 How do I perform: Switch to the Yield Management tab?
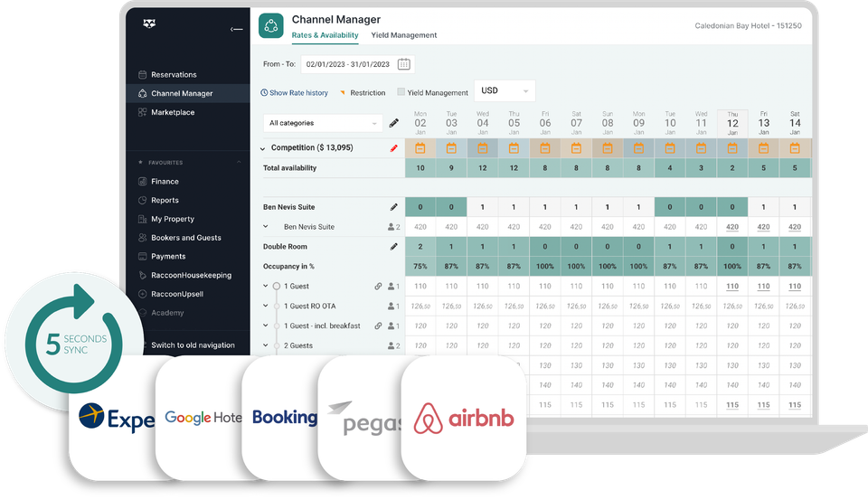click(403, 35)
